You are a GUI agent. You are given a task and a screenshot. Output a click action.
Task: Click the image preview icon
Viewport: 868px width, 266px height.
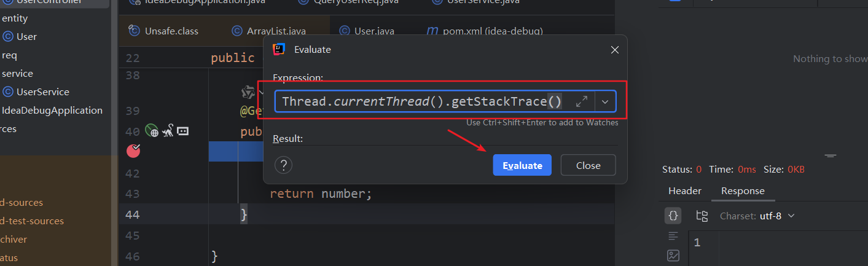(x=673, y=256)
